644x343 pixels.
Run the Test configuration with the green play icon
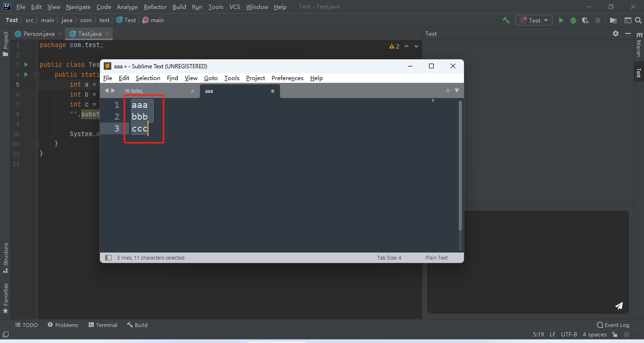click(x=561, y=20)
